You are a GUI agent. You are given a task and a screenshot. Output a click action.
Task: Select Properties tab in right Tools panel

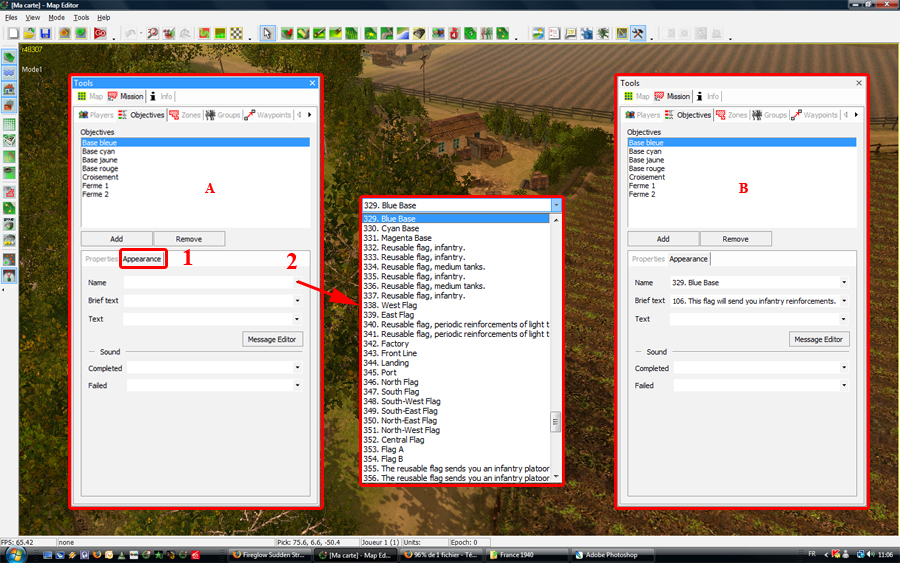(x=648, y=259)
